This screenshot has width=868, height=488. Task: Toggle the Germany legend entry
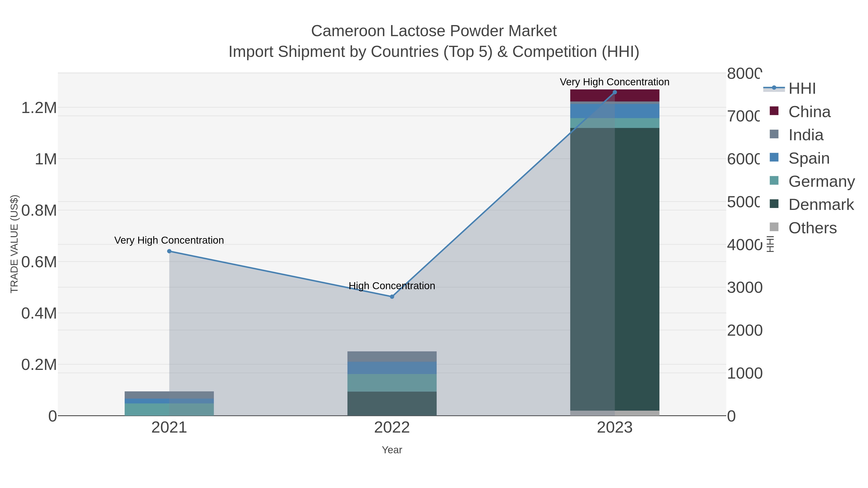(812, 181)
